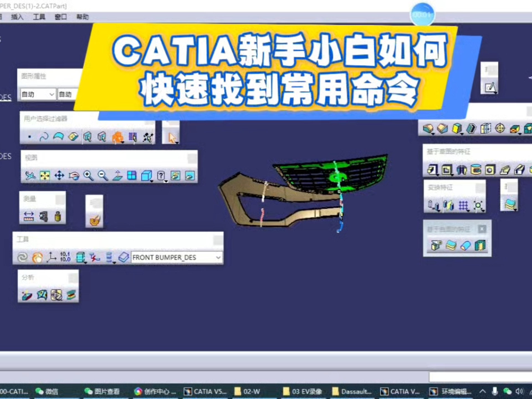Click the command input field at bottom right

[480, 377]
